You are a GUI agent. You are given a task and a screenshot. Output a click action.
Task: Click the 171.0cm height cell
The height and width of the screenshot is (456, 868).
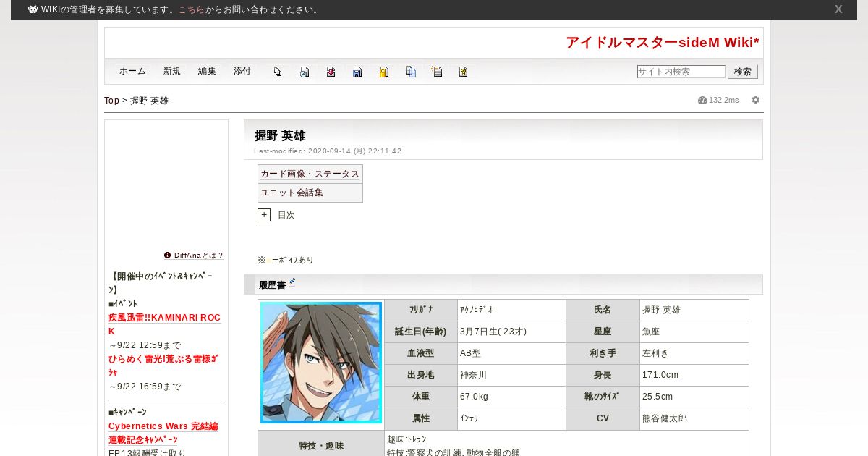pyautogui.click(x=694, y=375)
